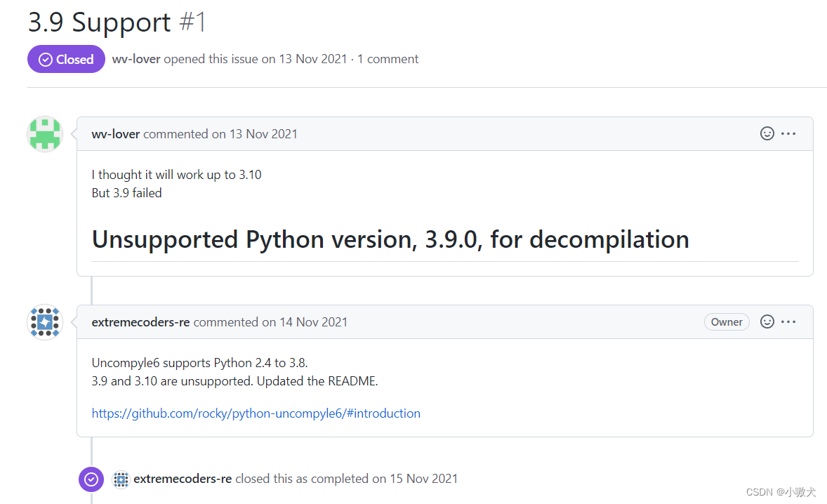Click the 3.9 Support issue title

click(x=99, y=22)
